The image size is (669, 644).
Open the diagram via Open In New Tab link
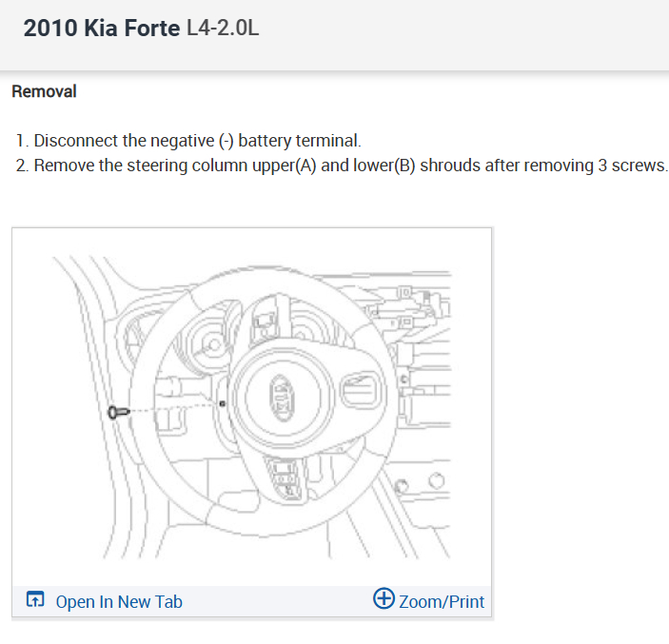(119, 601)
